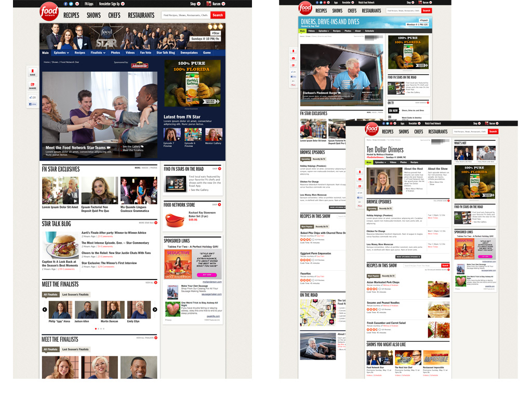Click red arrow next to More Star Talk
This screenshot has width=532, height=399.
(156, 223)
